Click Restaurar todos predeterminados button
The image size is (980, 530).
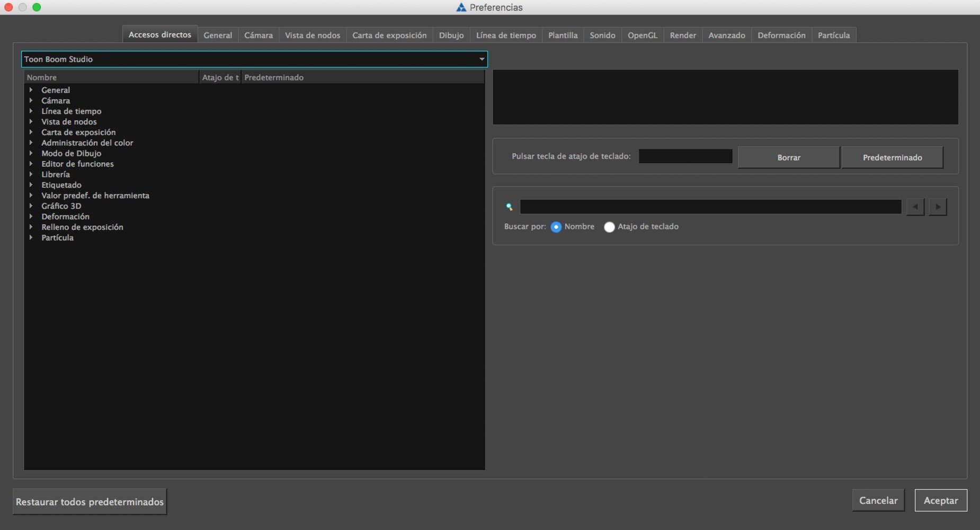(x=90, y=501)
